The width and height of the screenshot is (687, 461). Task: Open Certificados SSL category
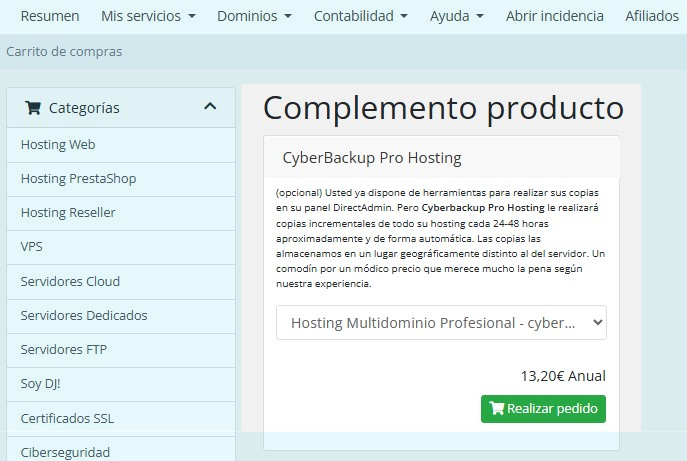click(x=121, y=418)
